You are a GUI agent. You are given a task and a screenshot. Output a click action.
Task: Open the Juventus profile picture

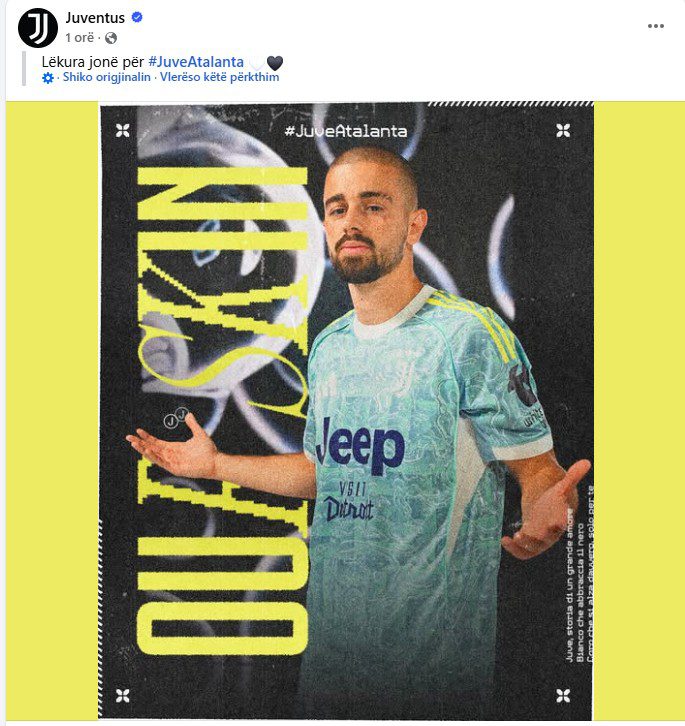click(38, 28)
